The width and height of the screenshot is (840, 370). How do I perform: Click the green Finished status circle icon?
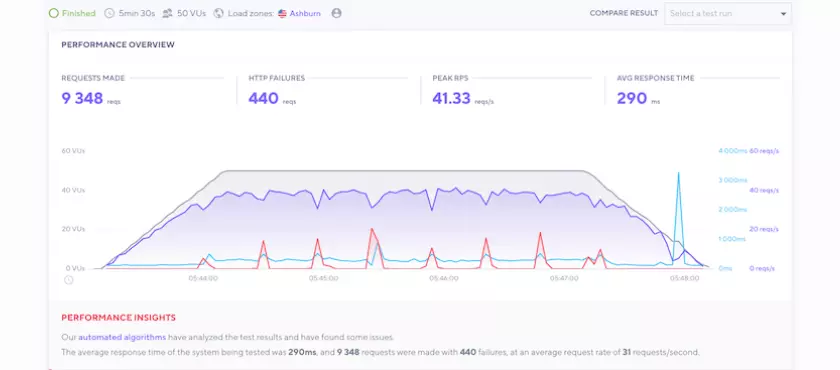54,13
